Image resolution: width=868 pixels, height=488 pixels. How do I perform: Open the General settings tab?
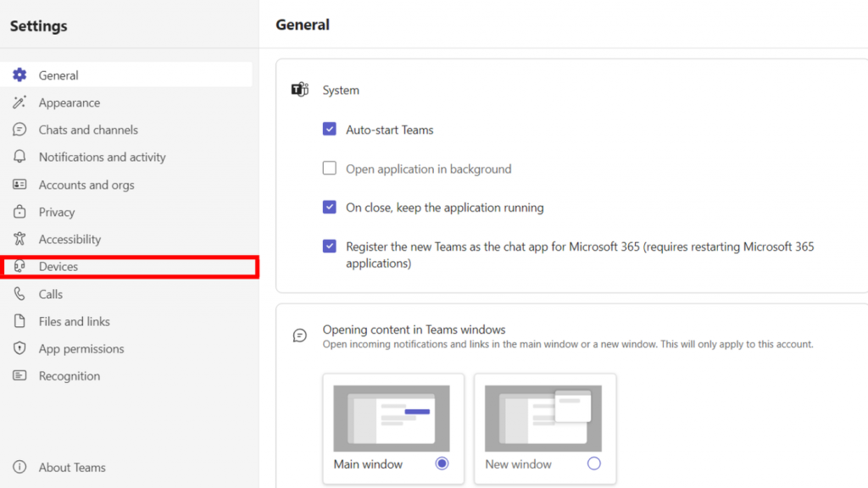pyautogui.click(x=126, y=75)
